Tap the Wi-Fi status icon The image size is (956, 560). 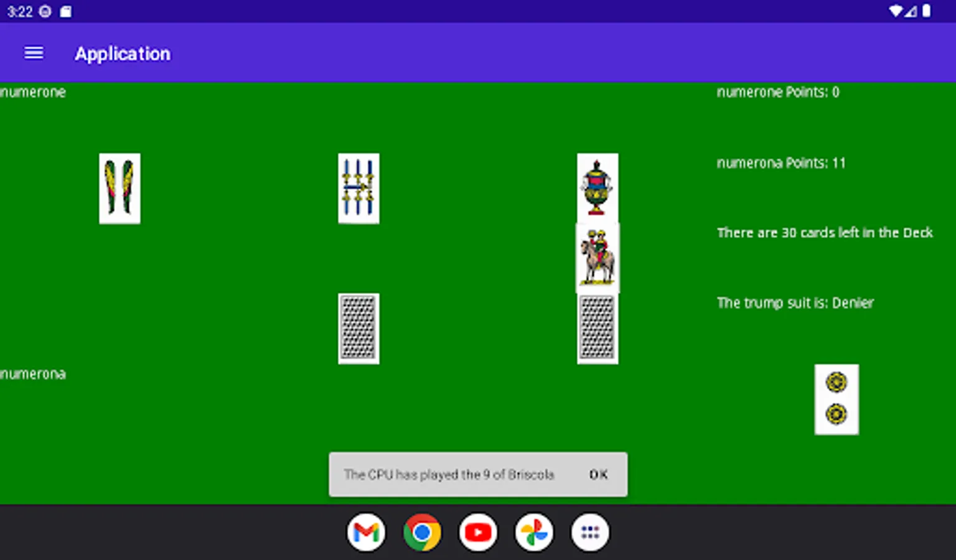point(896,11)
